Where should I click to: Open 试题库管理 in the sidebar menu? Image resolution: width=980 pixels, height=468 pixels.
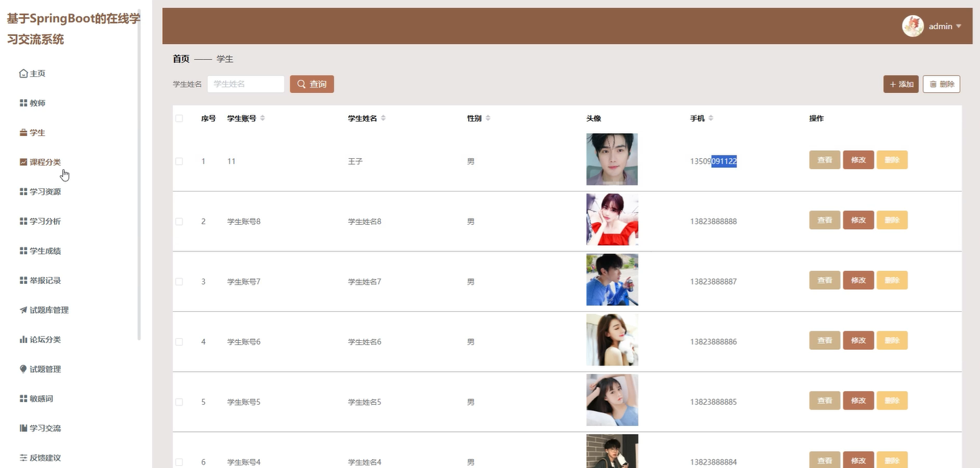49,310
